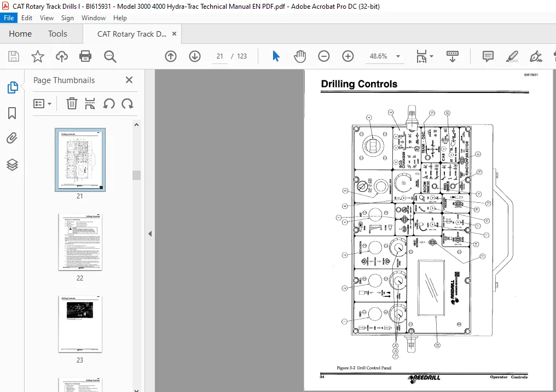Collapse the left navigation pane arrow
The height and width of the screenshot is (392, 556).
(150, 233)
